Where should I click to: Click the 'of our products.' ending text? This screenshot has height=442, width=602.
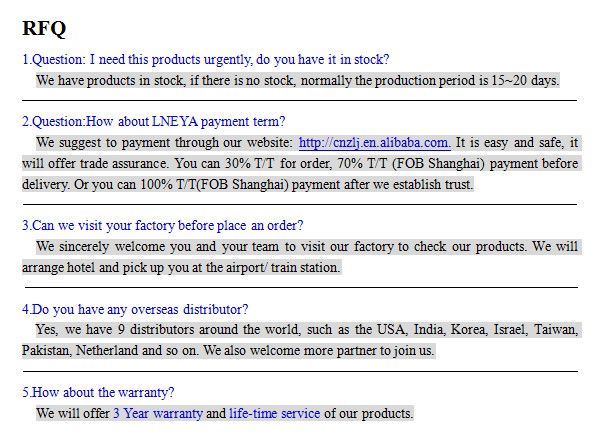[x=369, y=414]
